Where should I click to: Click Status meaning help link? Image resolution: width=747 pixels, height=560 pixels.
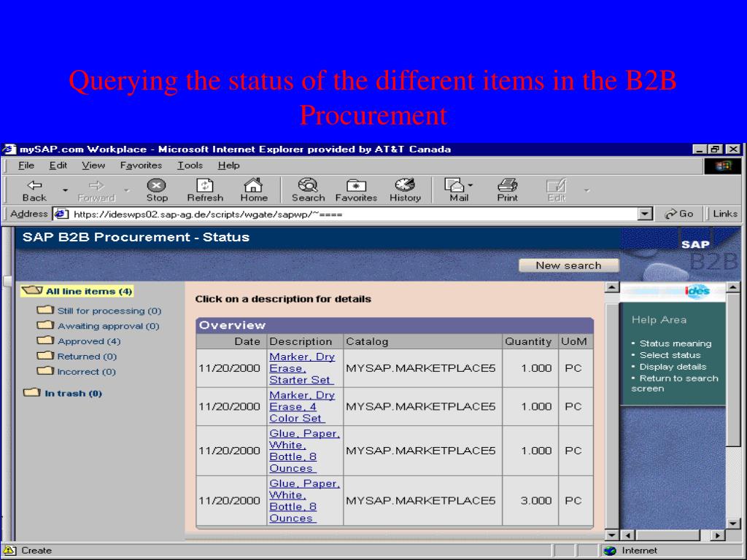point(675,343)
